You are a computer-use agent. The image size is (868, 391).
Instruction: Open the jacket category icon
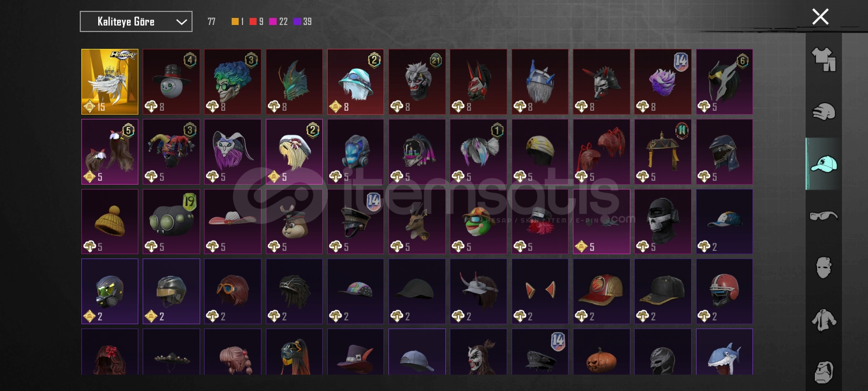pos(824,320)
